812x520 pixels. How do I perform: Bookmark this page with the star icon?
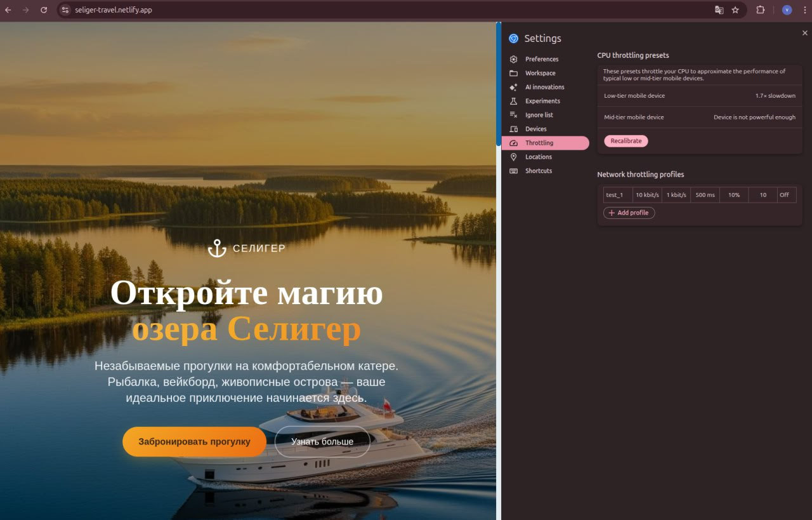pos(735,10)
